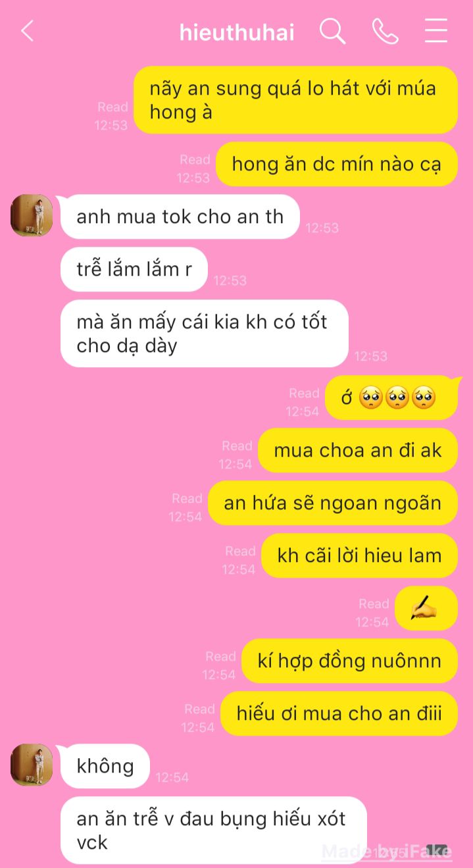Image resolution: width=473 pixels, height=868 pixels.
Task: Tap 'kí hợp đồng nuônnn' message
Action: (349, 661)
